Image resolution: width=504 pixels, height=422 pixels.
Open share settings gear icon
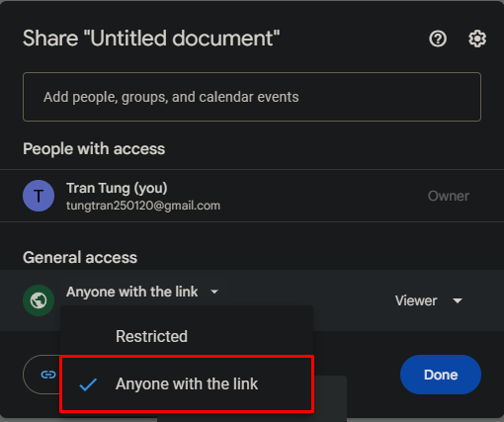click(477, 39)
